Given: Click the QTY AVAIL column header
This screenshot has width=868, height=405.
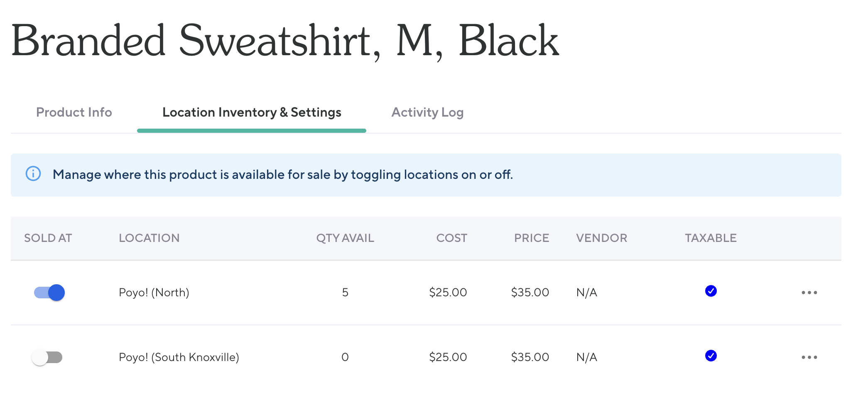Looking at the screenshot, I should coord(345,238).
